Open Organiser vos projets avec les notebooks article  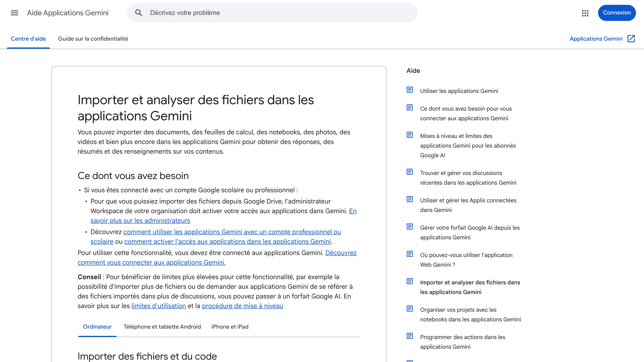[471, 315]
